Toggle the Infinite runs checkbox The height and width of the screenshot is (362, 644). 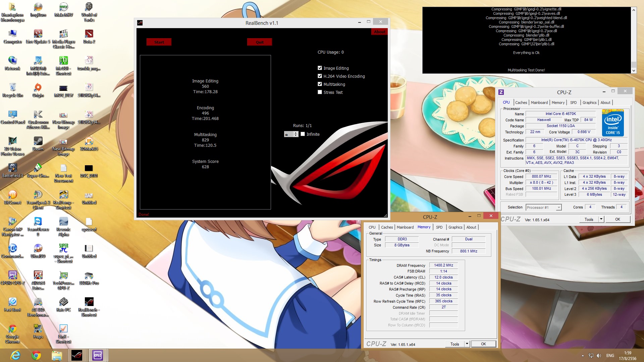(303, 134)
